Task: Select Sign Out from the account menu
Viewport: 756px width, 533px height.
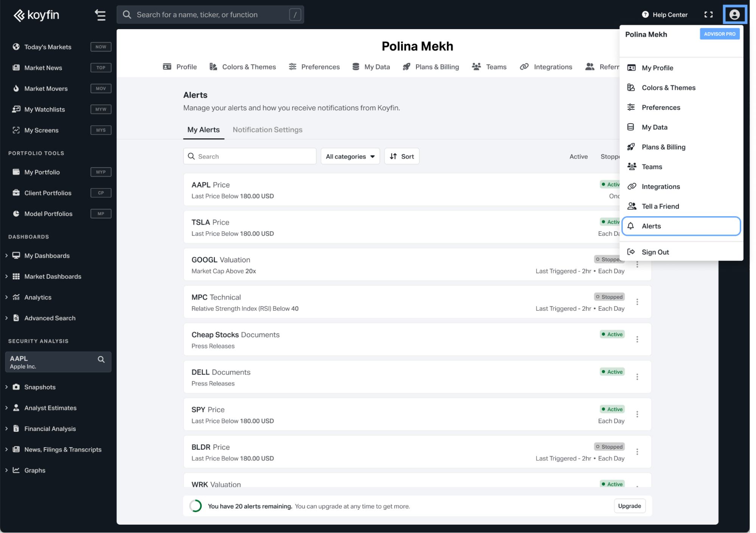Action: click(x=655, y=252)
